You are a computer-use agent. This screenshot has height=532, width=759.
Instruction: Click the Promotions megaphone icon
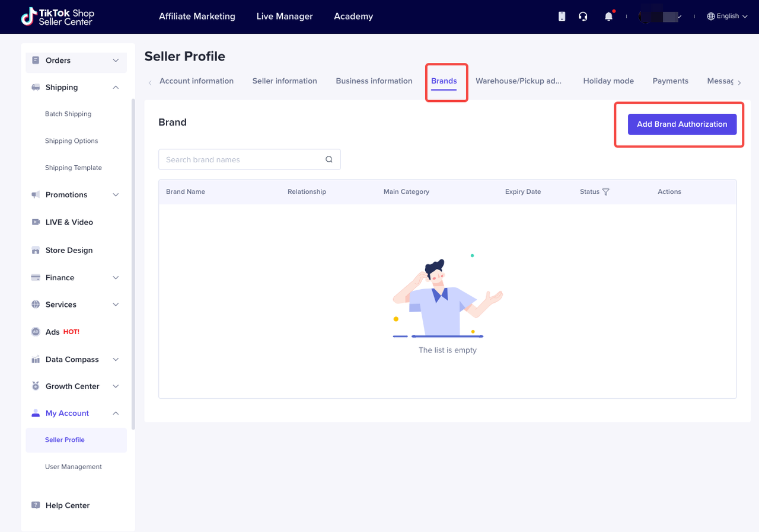(36, 195)
